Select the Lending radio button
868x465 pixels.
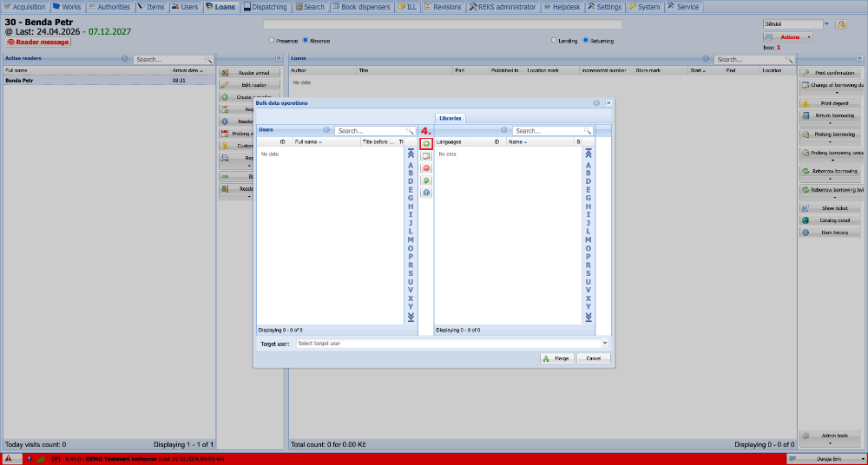pyautogui.click(x=554, y=41)
